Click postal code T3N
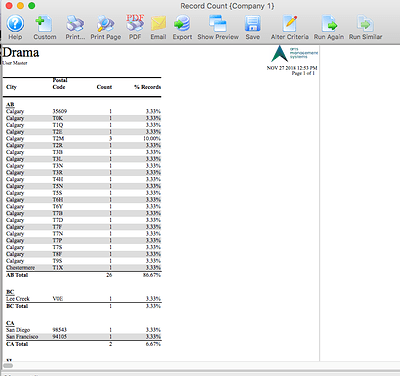This screenshot has width=400, height=376. click(x=58, y=166)
